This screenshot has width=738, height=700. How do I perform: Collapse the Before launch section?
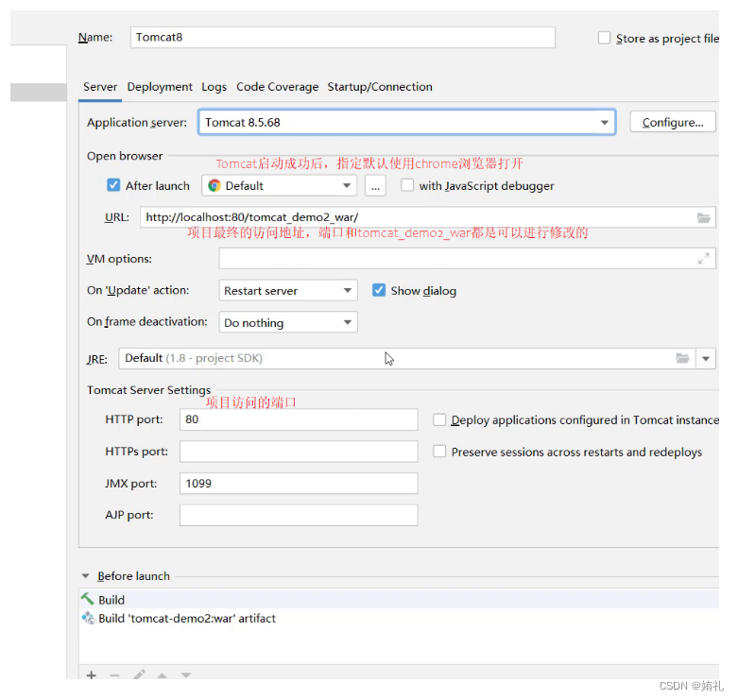tap(85, 576)
